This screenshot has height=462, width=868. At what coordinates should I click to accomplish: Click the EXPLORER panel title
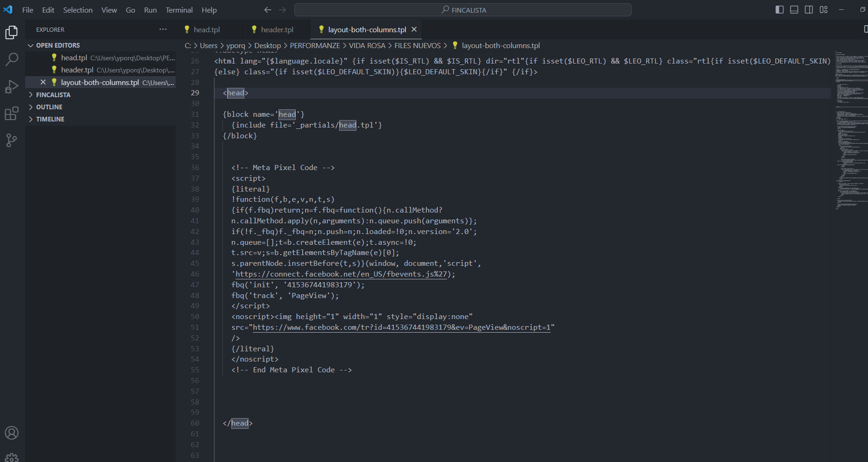pyautogui.click(x=50, y=29)
